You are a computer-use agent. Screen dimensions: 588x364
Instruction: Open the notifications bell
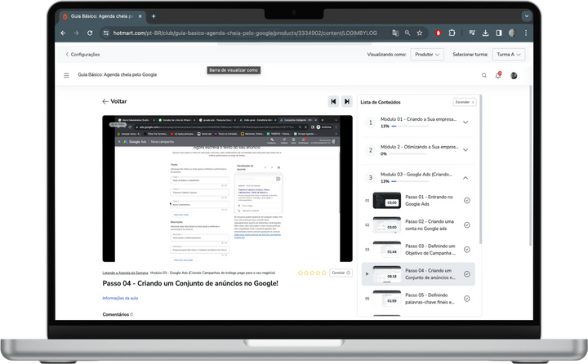[498, 75]
